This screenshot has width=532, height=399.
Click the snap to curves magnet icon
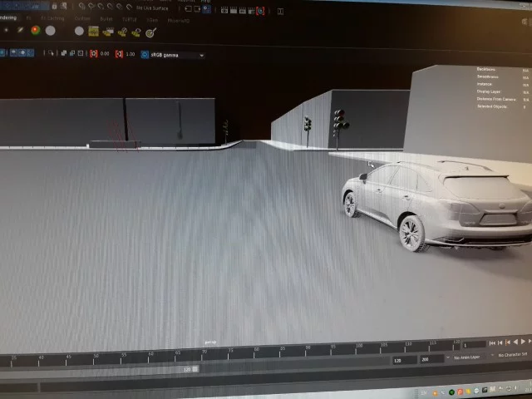point(91,6)
